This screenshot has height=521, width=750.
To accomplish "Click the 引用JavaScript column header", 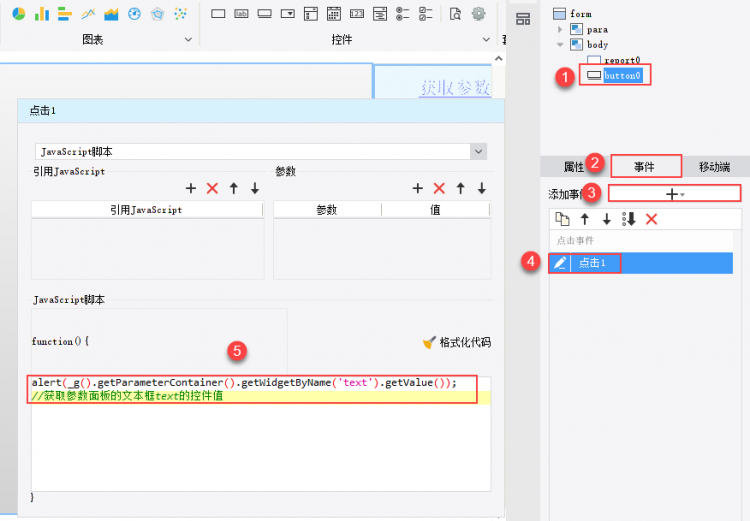I will [x=147, y=210].
